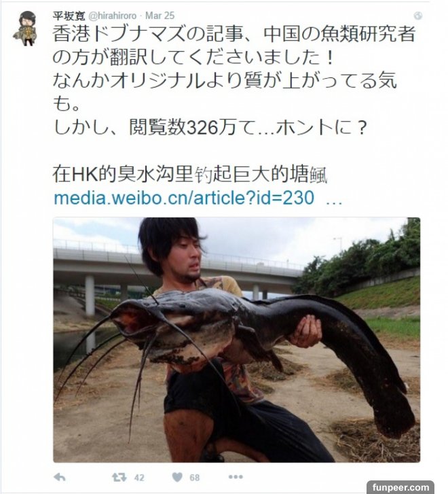The width and height of the screenshot is (448, 494).
Task: Click the globe icon beside the date
Action: coord(418,16)
